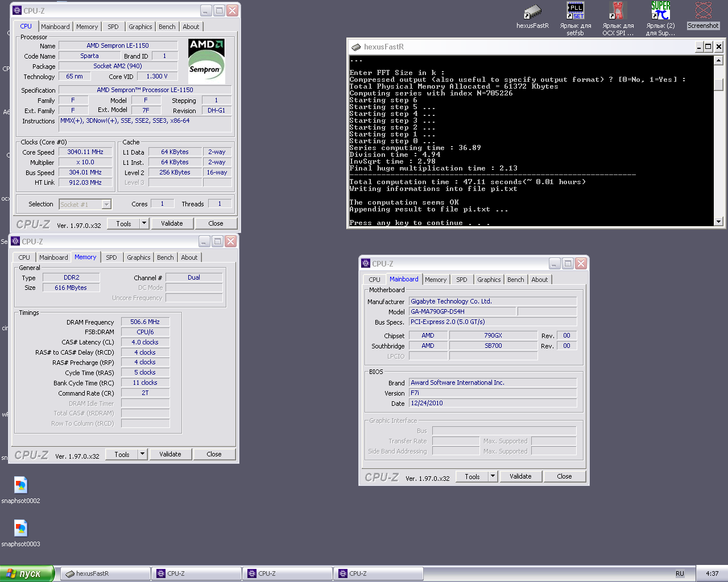Screen dimensions: 728x582
Task: Open Bench tab in CPU-Z CPU window
Action: point(167,27)
